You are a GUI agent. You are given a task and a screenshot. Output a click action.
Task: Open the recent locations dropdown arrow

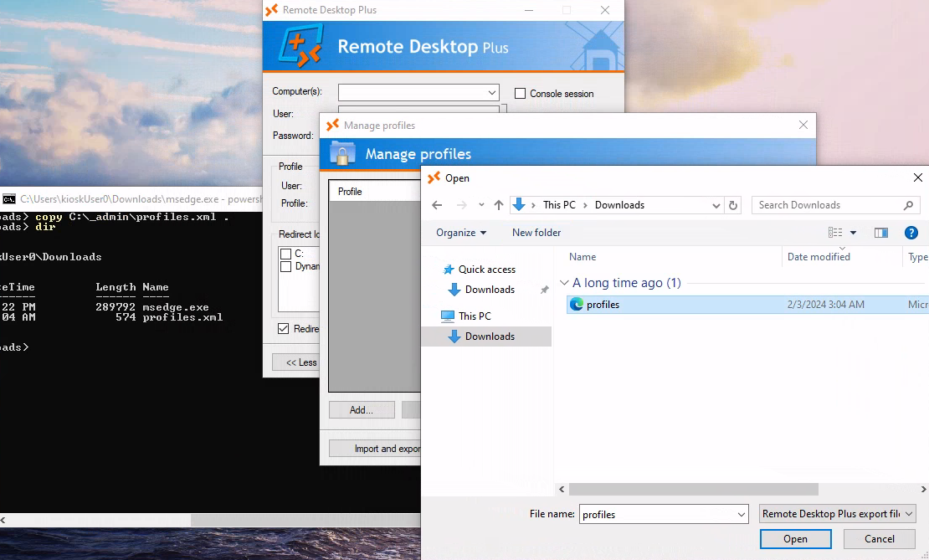click(481, 205)
